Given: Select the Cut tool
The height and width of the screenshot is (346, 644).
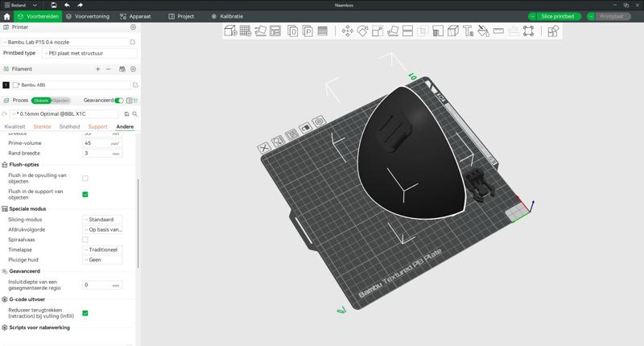Looking at the screenshot, I should point(407,31).
